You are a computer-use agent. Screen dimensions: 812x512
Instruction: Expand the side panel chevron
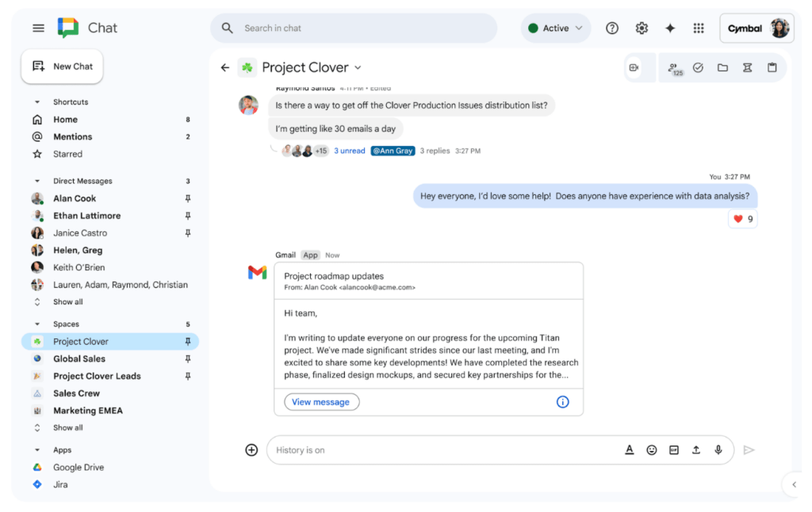(x=794, y=484)
